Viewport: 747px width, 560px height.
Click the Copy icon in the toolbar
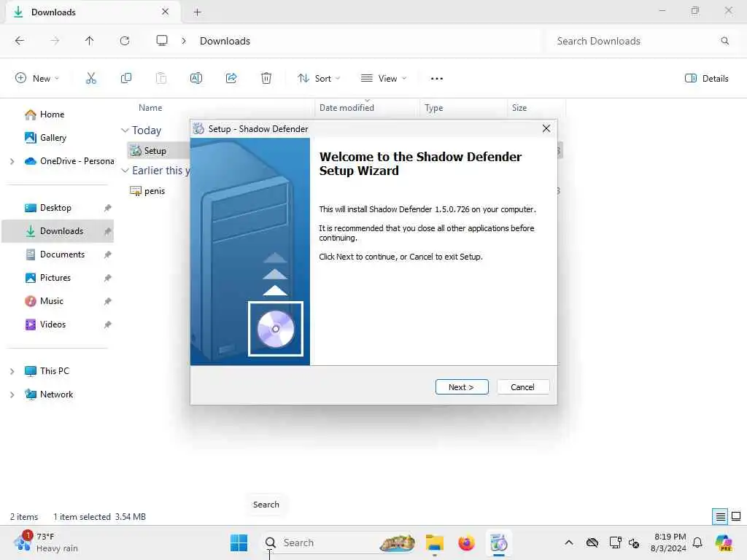tap(126, 79)
